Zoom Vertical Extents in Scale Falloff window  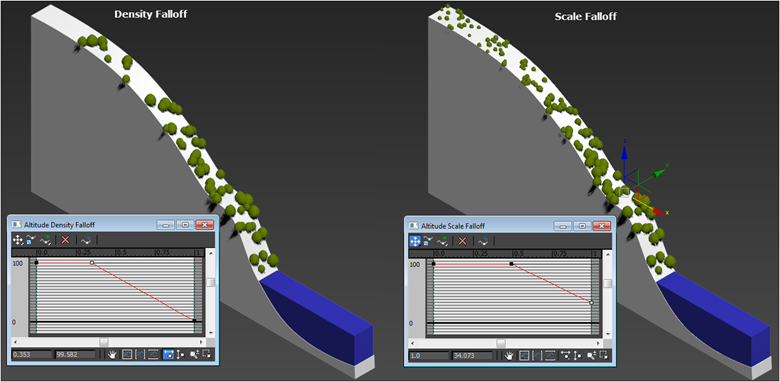tap(551, 355)
